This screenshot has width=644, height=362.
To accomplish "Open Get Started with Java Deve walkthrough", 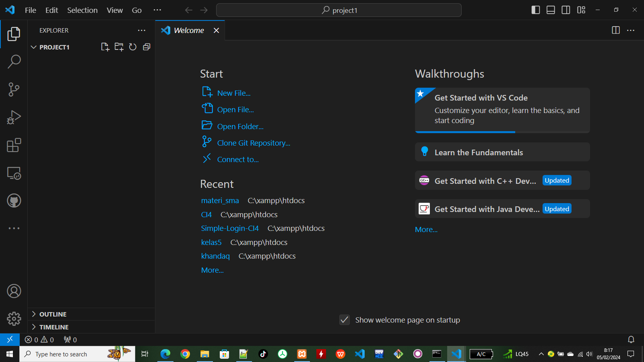I will coord(502,209).
